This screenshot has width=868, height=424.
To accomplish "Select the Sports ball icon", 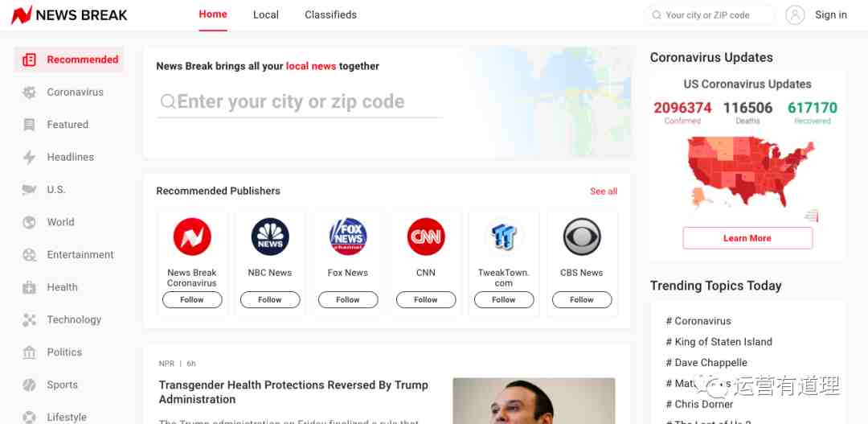I will pos(29,385).
